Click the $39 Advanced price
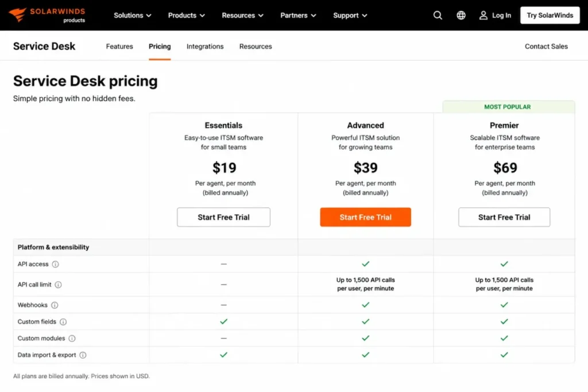 [x=366, y=168]
